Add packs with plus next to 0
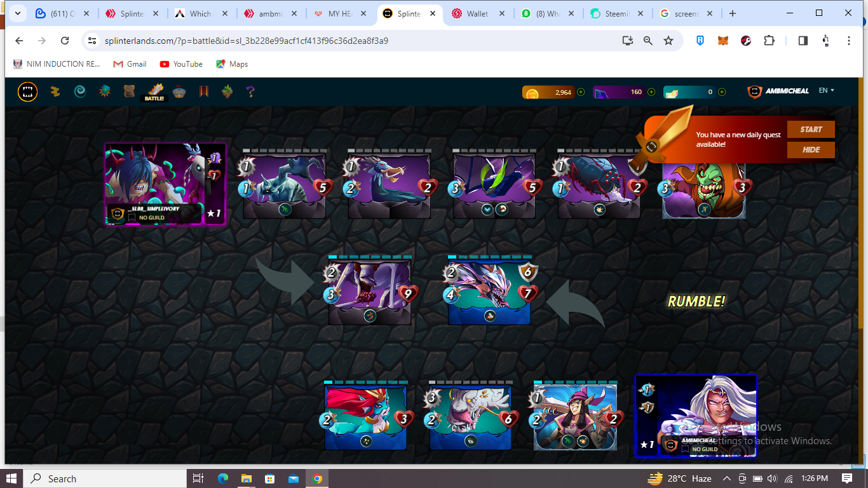868x488 pixels. click(x=722, y=92)
